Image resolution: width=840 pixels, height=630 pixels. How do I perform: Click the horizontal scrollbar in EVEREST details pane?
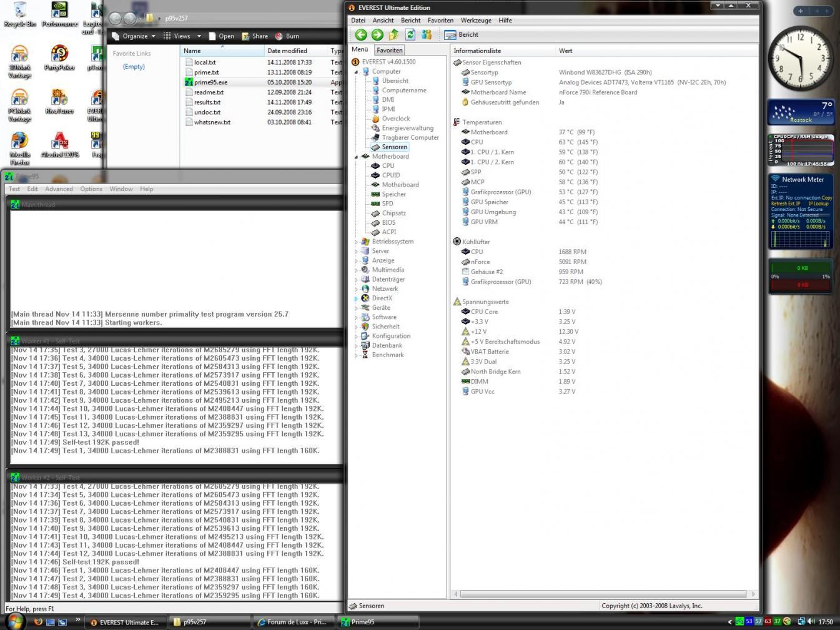click(x=603, y=594)
